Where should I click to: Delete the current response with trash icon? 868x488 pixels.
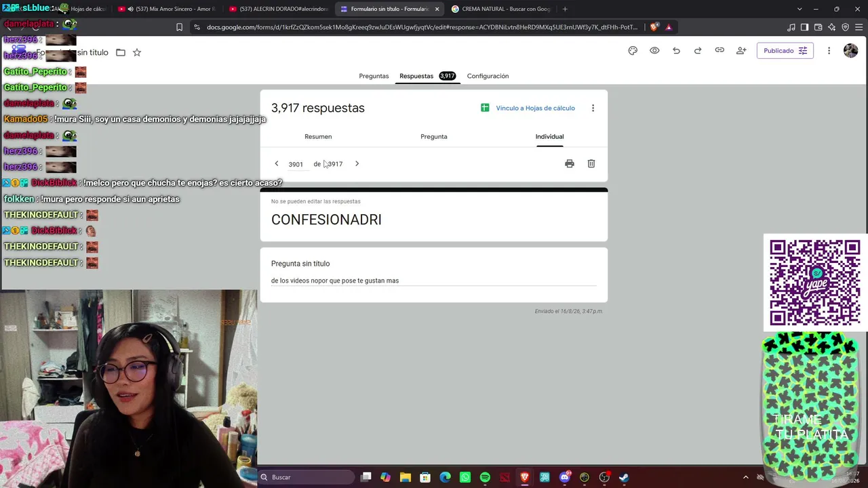[591, 163]
